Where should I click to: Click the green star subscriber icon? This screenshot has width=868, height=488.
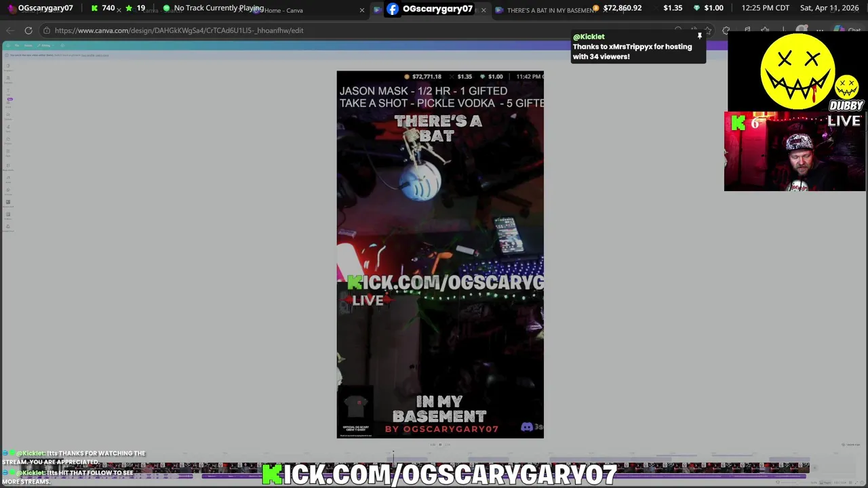pos(128,8)
